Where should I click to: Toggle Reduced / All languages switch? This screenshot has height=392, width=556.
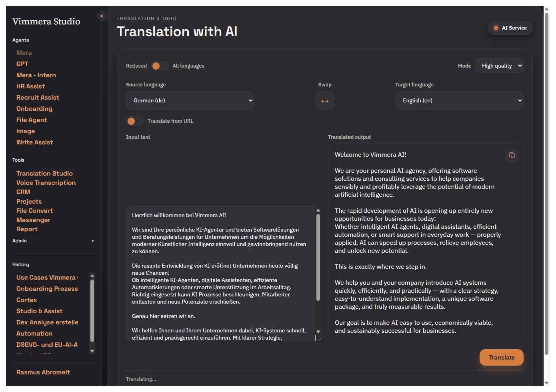coord(160,66)
